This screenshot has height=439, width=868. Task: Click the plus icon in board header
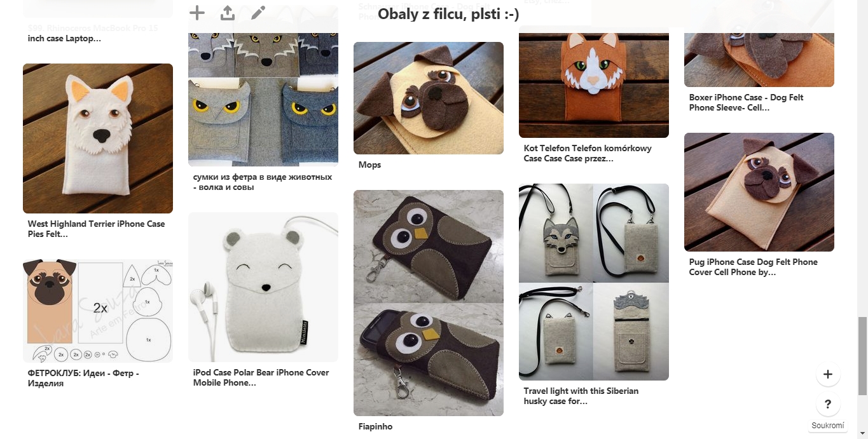click(x=197, y=13)
